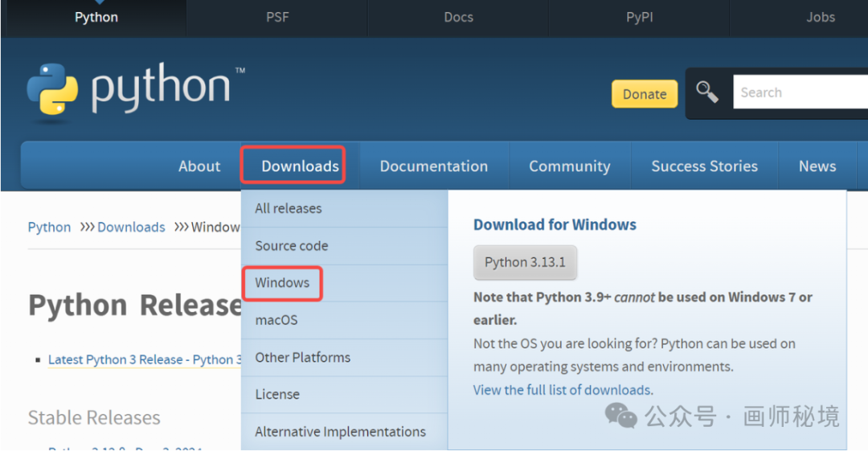Click the Download for Windows heading
The height and width of the screenshot is (451, 868).
555,224
